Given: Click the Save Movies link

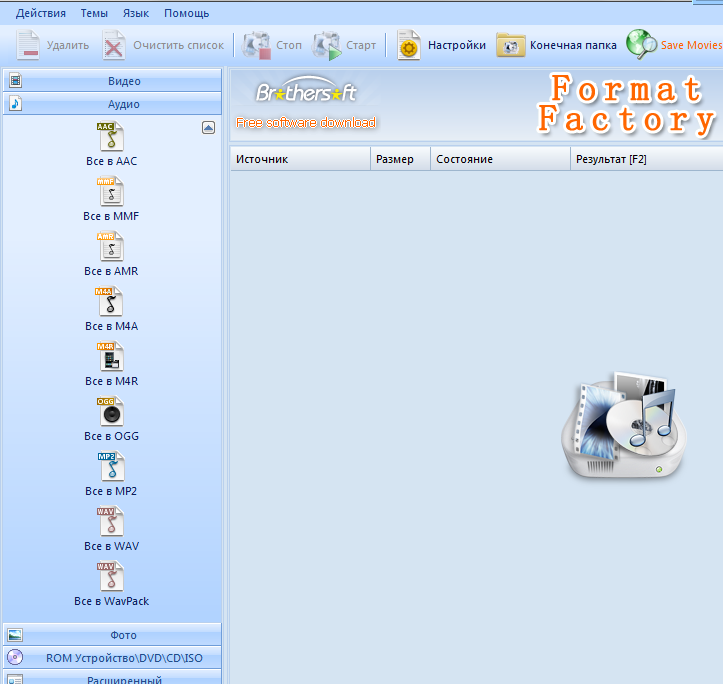Looking at the screenshot, I should point(691,45).
